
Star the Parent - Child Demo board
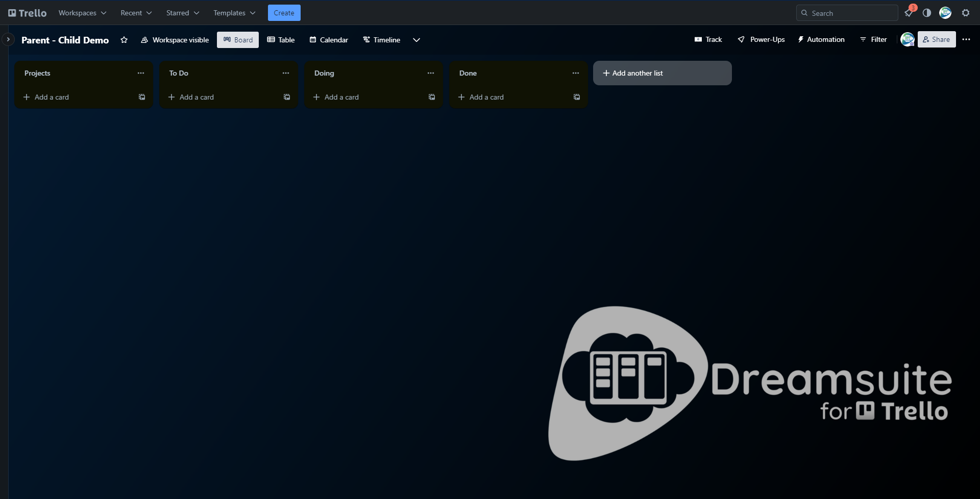[124, 40]
